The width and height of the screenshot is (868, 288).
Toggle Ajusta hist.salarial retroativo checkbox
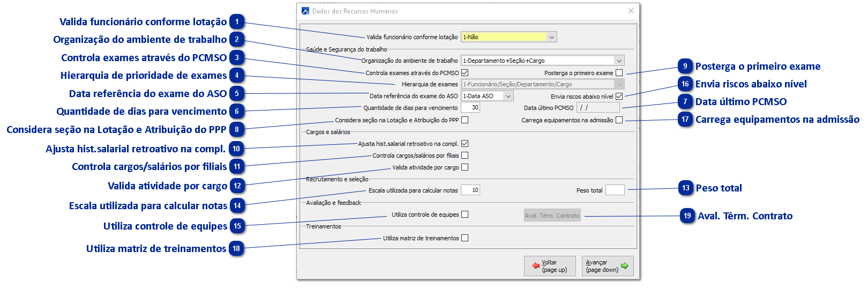coord(465,144)
